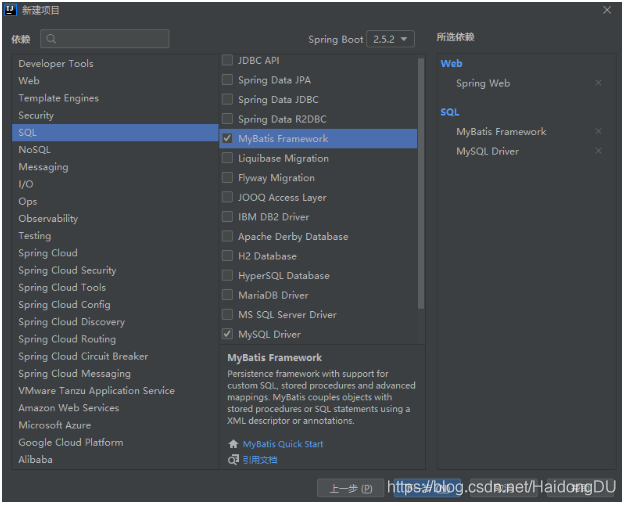Open Template Engines category
The image size is (626, 506).
point(115,98)
